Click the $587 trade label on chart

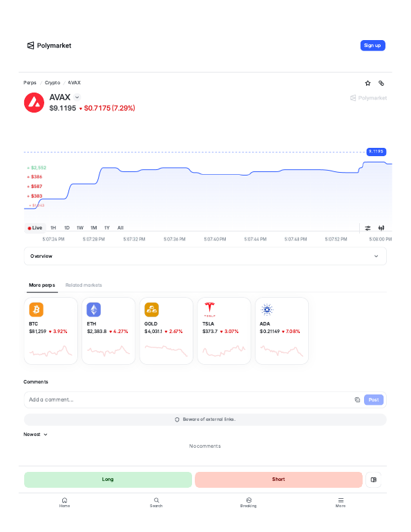tap(35, 187)
